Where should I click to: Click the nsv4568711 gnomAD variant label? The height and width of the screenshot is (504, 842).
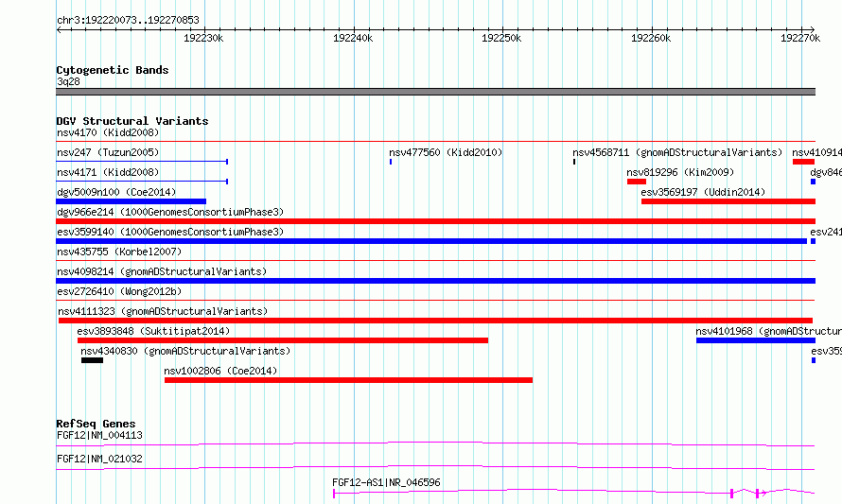(677, 152)
